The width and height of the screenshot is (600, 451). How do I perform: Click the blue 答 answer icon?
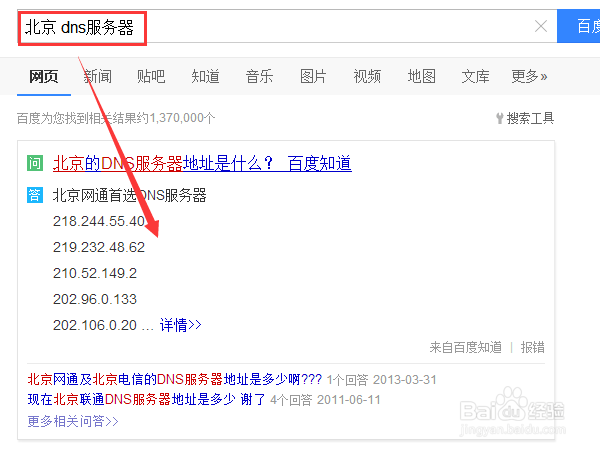35,195
